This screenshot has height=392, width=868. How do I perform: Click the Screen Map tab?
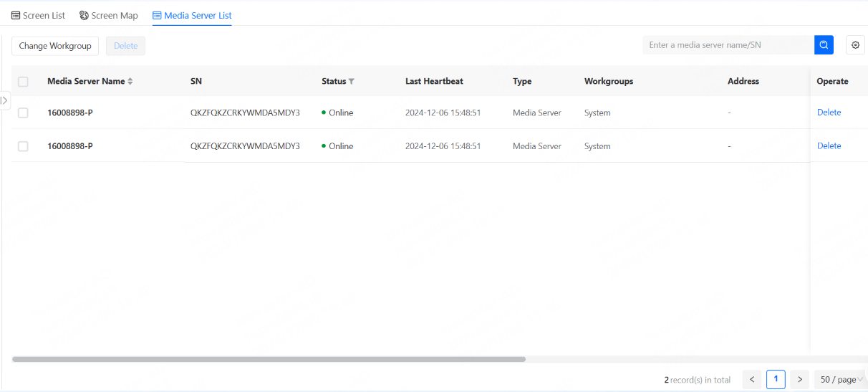click(109, 15)
